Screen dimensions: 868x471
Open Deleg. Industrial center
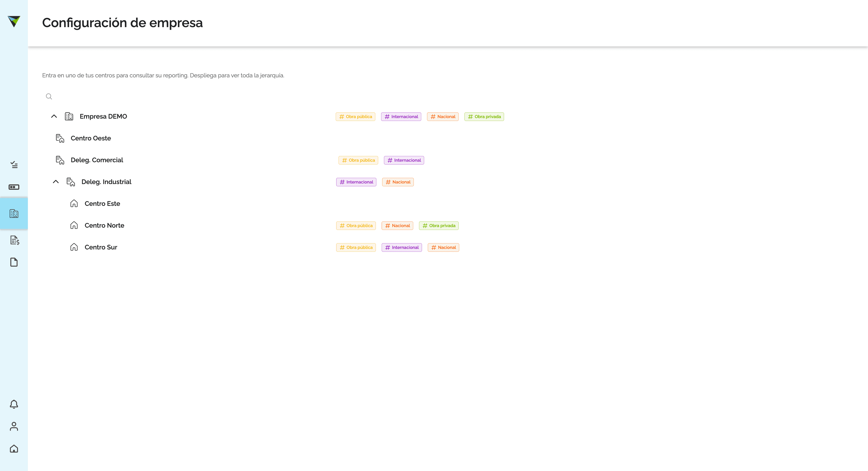pyautogui.click(x=106, y=182)
